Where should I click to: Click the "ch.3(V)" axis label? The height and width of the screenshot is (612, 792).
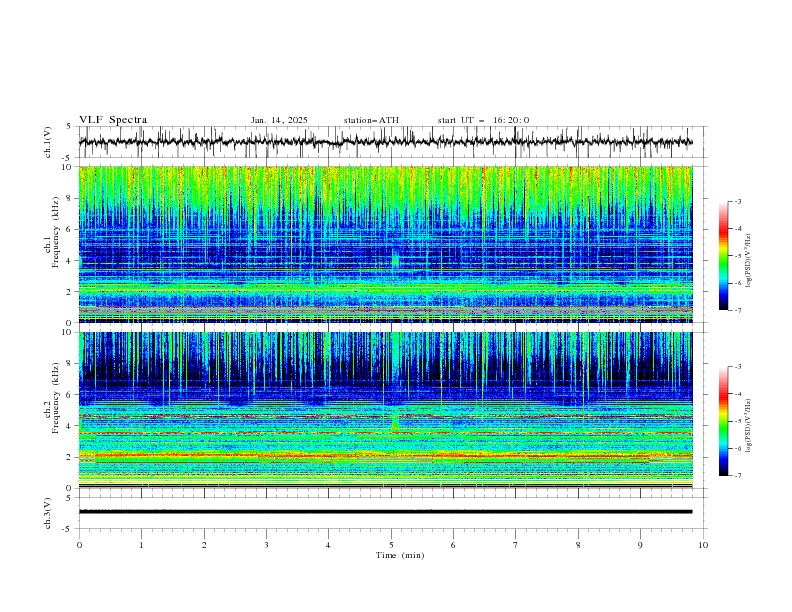point(48,513)
